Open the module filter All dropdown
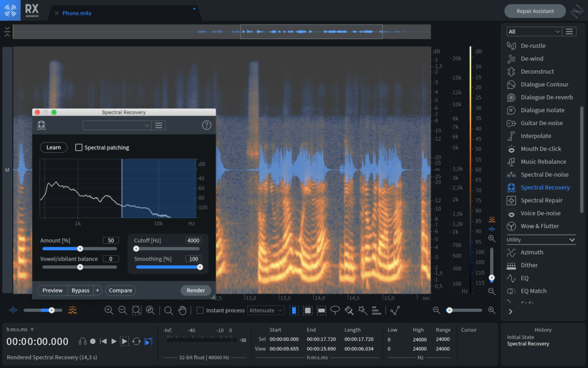Viewport: 588px width, 368px height. click(533, 32)
